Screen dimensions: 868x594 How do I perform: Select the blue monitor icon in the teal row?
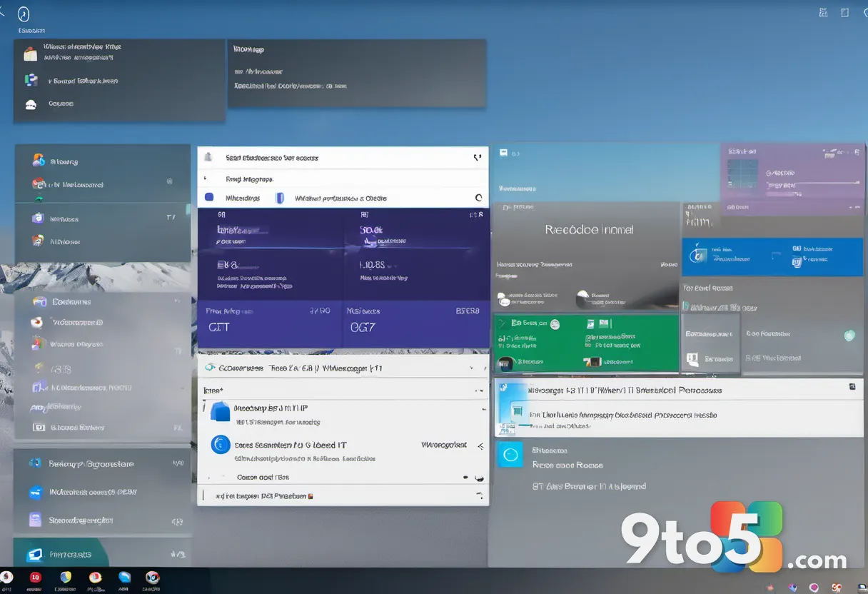tap(34, 554)
